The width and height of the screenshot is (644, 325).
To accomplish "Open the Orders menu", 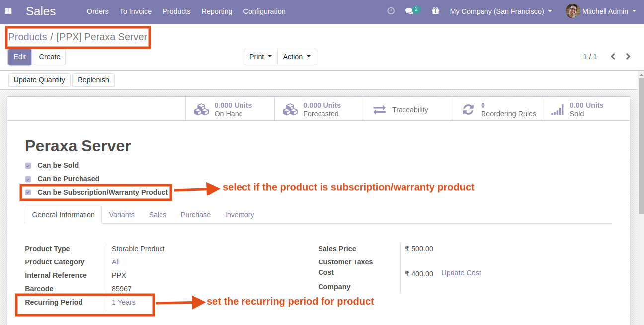I will click(x=98, y=11).
